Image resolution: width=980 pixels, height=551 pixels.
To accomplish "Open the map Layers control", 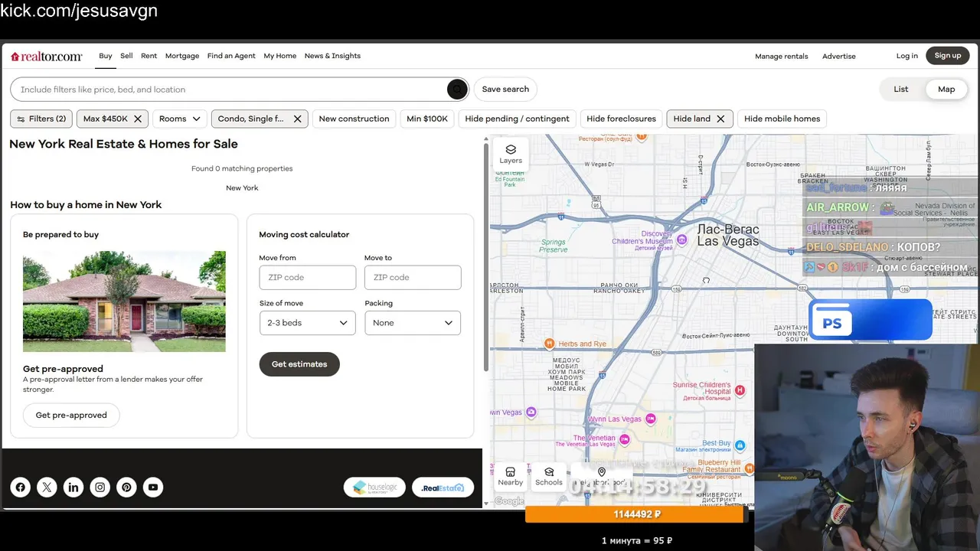I will 511,154.
